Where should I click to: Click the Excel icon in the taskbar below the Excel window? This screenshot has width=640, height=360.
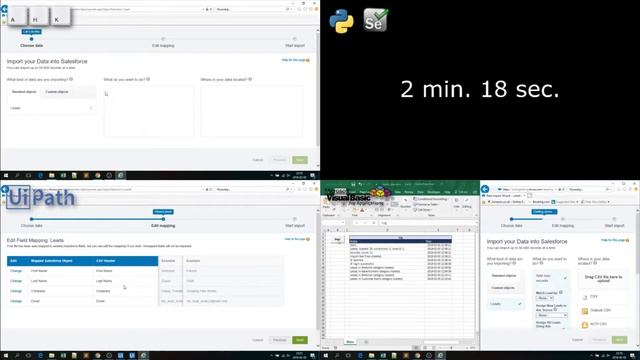[383, 356]
